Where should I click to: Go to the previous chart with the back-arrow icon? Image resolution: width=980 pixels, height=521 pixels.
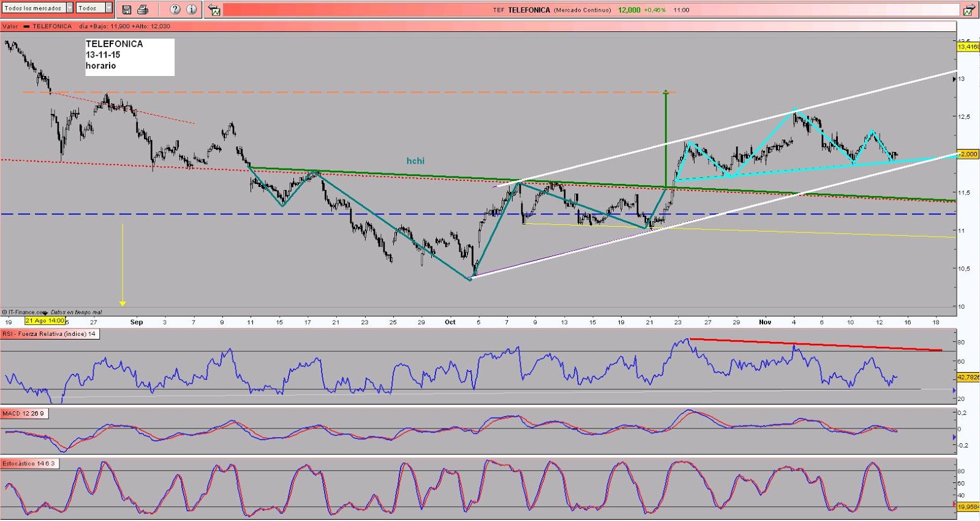coord(214,10)
